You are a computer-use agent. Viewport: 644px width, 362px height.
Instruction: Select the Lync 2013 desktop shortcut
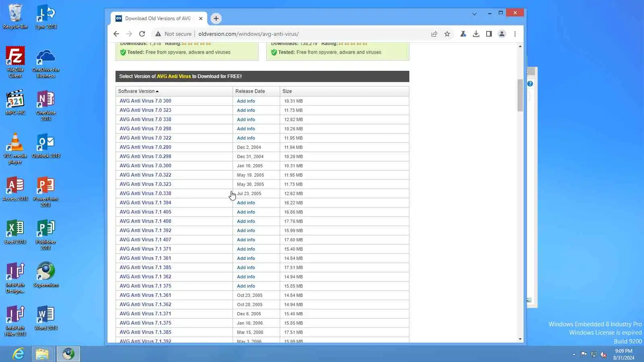pos(46,16)
